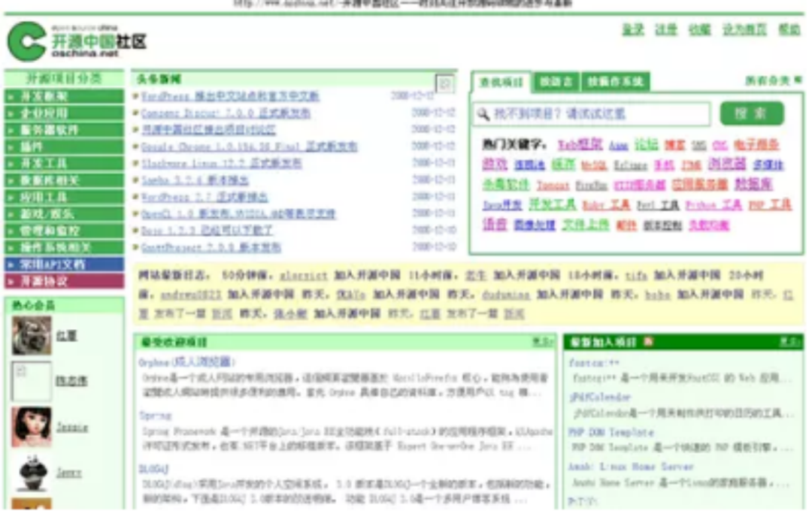Open the Amahi Linux Home Server project
The image size is (812, 523).
[631, 467]
